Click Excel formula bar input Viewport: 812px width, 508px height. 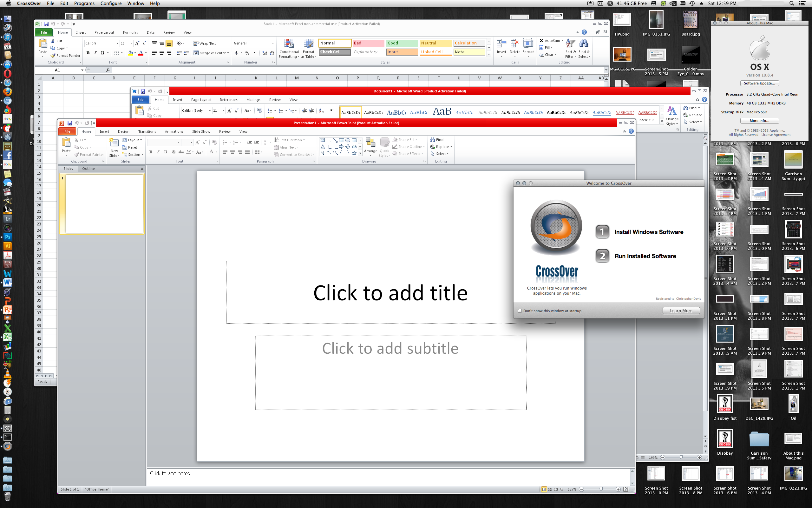[x=358, y=70]
